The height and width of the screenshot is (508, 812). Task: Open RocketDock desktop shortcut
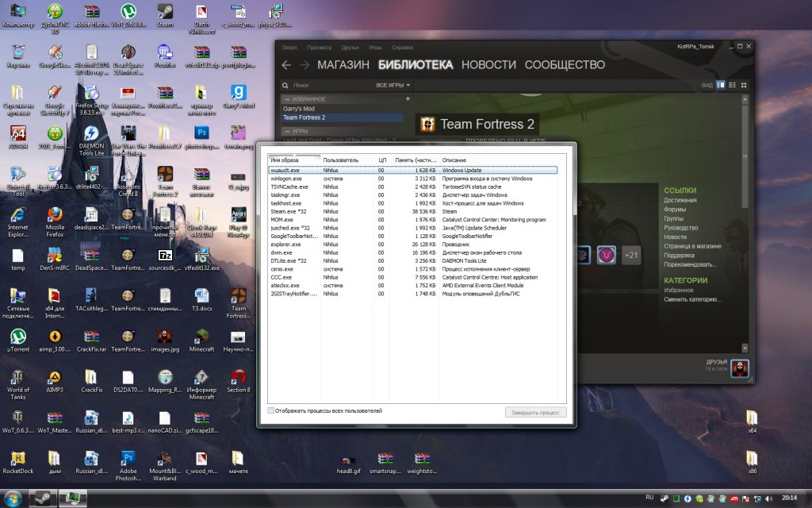(x=18, y=463)
